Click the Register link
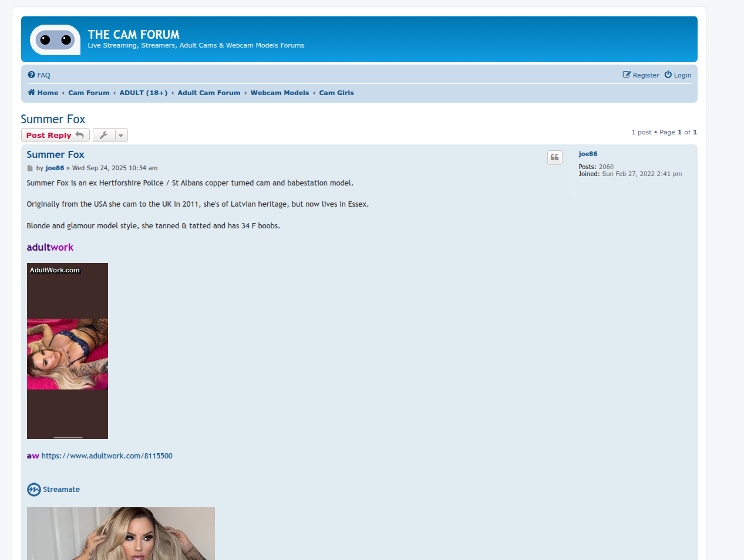The height and width of the screenshot is (560, 744). (x=641, y=75)
